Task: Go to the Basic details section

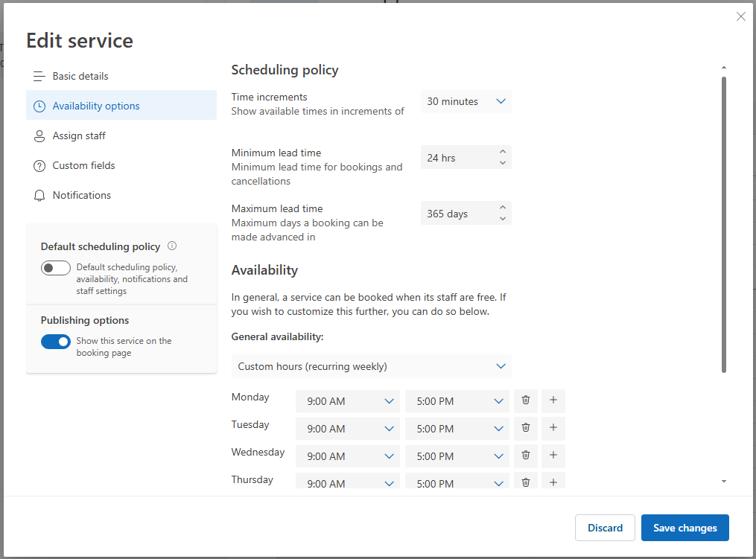Action: 80,76
